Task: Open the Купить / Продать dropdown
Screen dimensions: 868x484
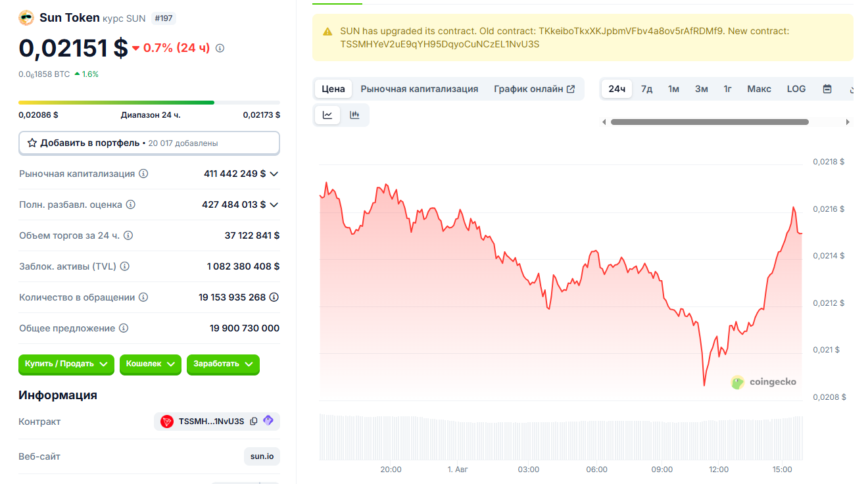Action: 66,364
